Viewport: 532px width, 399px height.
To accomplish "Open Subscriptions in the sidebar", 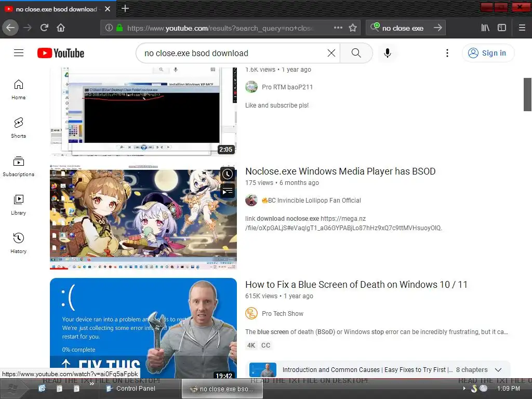I will [18, 166].
